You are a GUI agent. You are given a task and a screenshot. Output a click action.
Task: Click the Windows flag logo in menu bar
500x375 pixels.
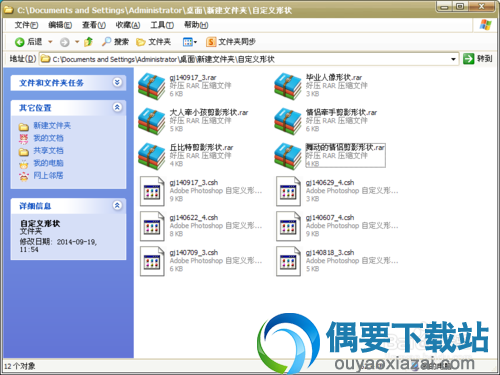[x=485, y=25]
